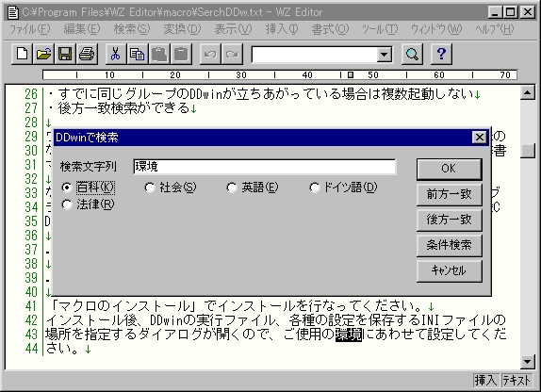Screen dimensions: 541x392
Task: Click the text 後方一致検索ができる on line 27
Action: coord(123,108)
